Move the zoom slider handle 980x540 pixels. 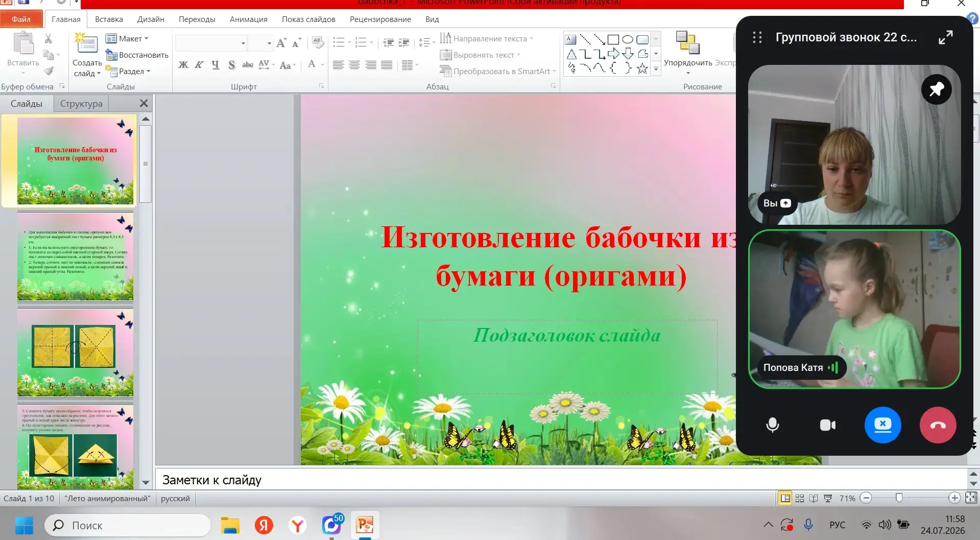coord(899,498)
